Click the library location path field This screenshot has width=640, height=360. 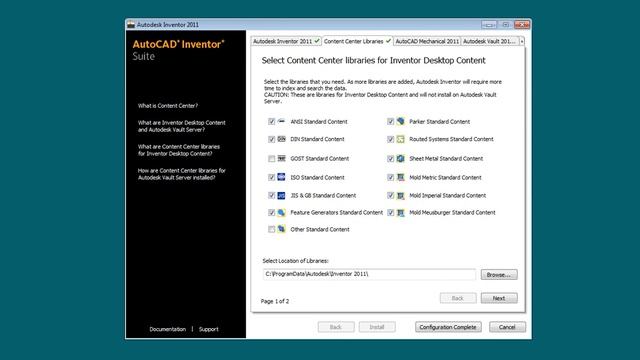pyautogui.click(x=369, y=274)
